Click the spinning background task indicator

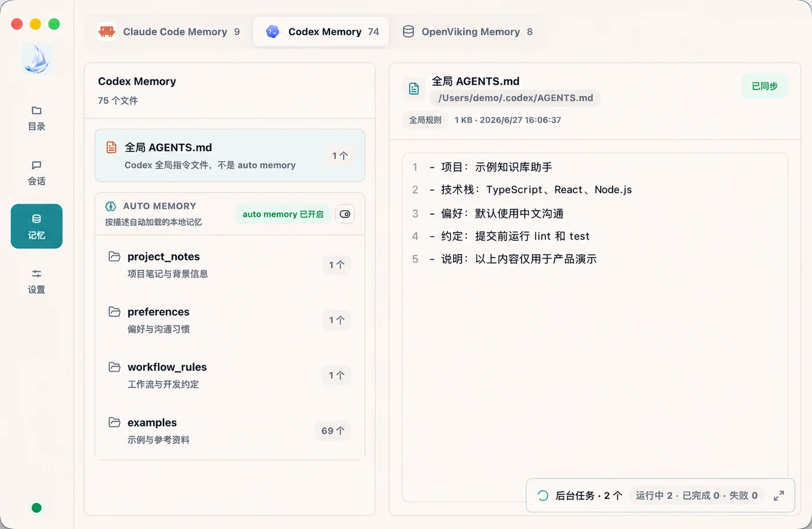tap(543, 495)
